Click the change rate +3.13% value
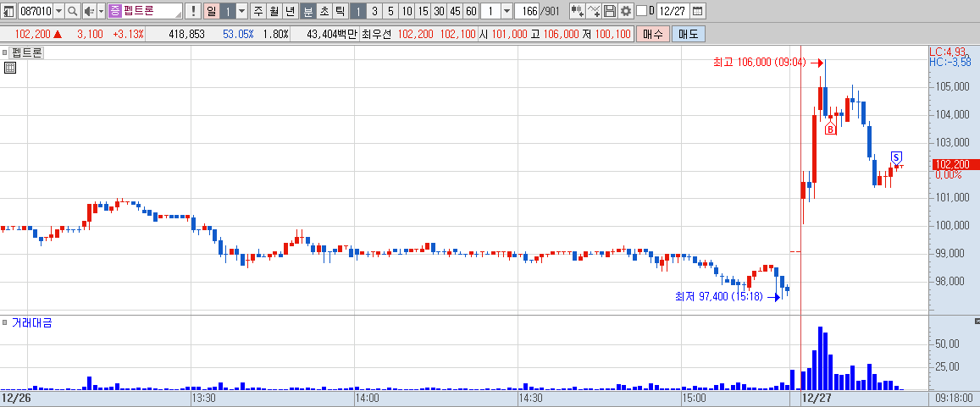 click(128, 35)
